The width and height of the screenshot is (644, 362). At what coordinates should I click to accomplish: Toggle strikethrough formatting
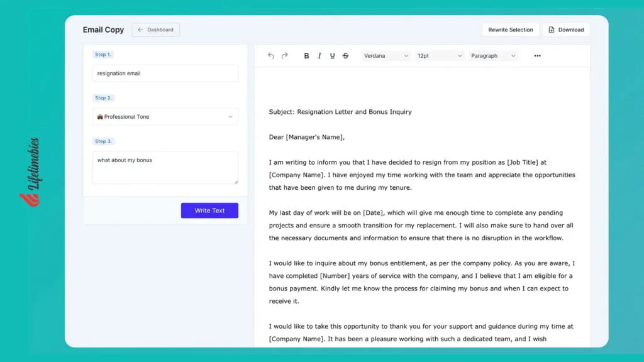tap(345, 55)
